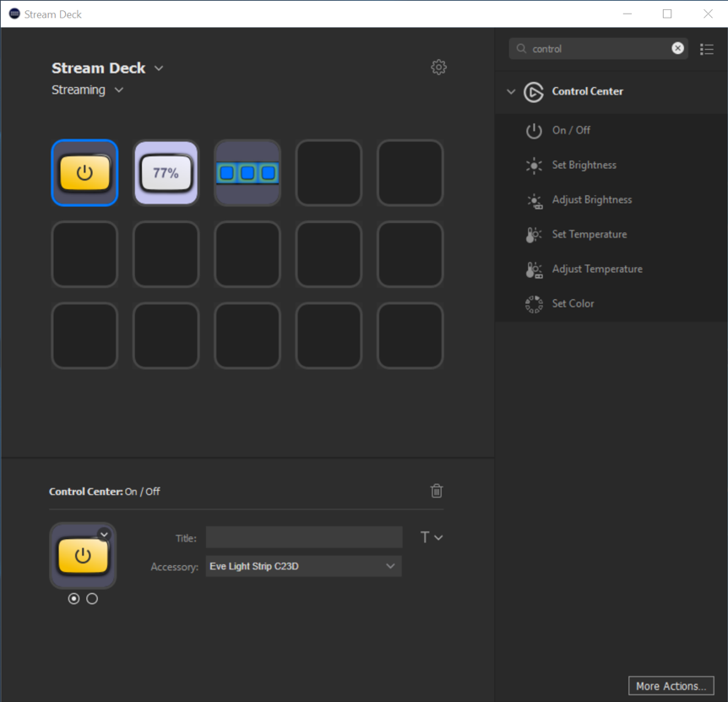The width and height of the screenshot is (728, 702).
Task: Select the yellow power On/Off key
Action: (84, 172)
